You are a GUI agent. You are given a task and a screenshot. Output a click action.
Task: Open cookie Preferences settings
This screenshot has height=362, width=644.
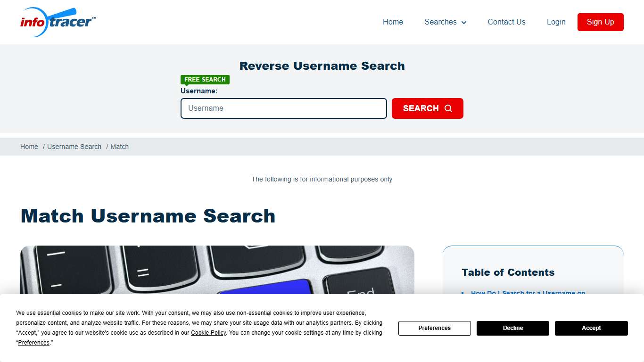point(434,328)
